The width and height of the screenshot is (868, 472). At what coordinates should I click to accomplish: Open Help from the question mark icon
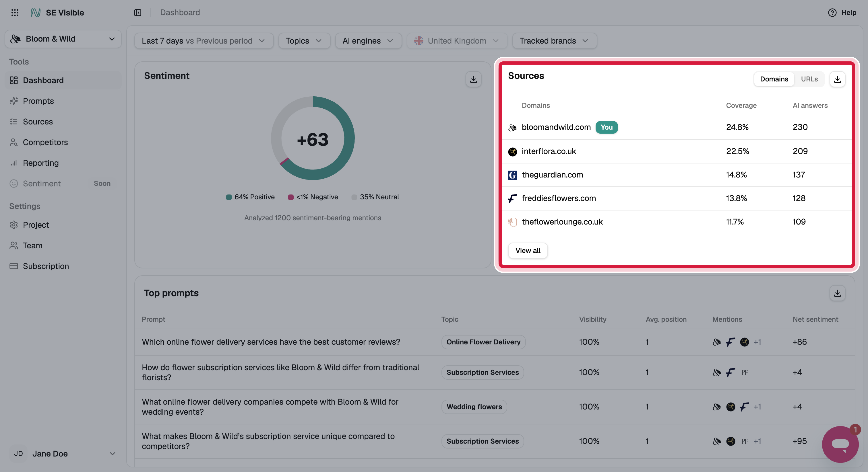click(x=832, y=12)
